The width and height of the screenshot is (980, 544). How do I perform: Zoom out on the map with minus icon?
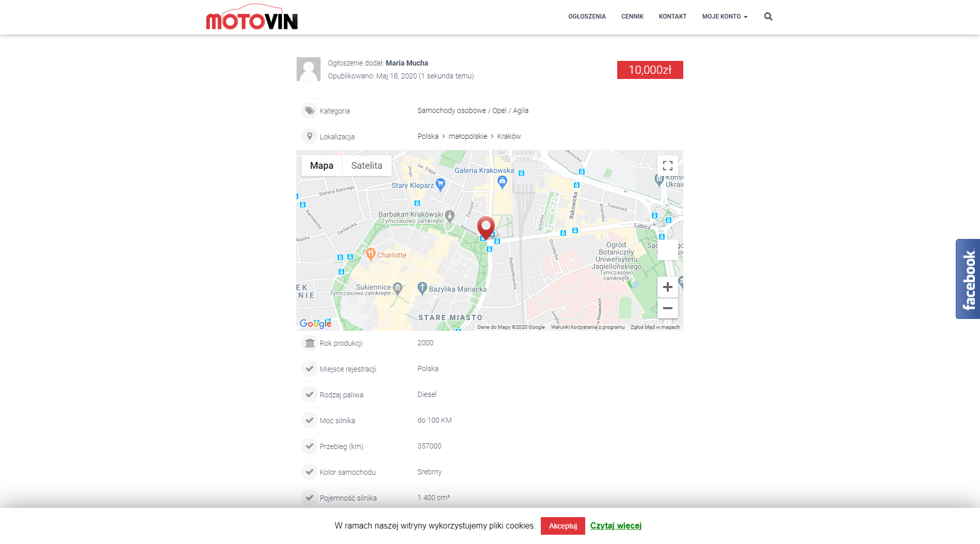pyautogui.click(x=667, y=308)
